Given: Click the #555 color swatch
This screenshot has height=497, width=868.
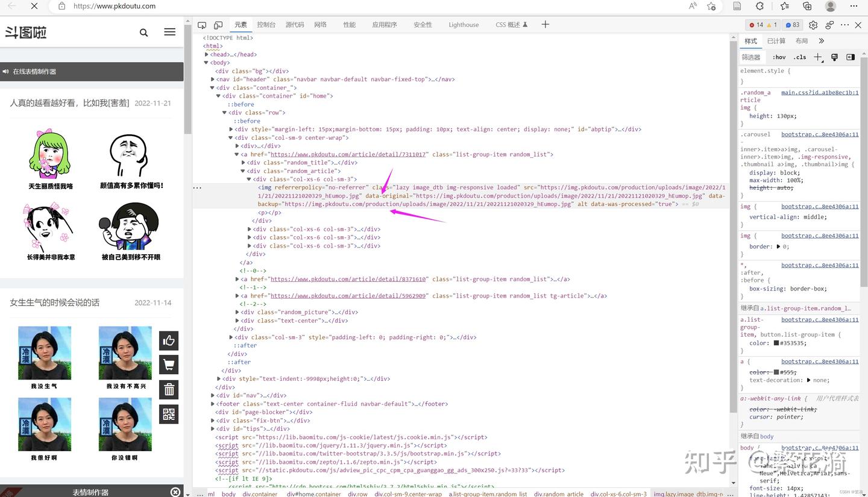Looking at the screenshot, I should 776,372.
